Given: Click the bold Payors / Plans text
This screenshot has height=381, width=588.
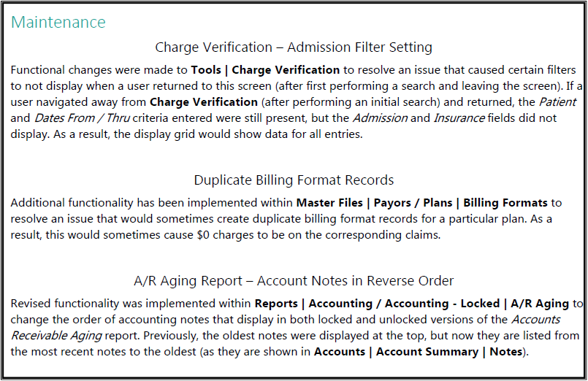Looking at the screenshot, I should tap(414, 202).
